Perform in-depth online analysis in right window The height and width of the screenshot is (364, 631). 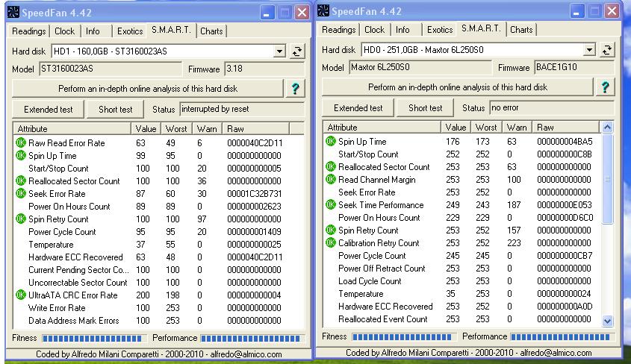458,87
